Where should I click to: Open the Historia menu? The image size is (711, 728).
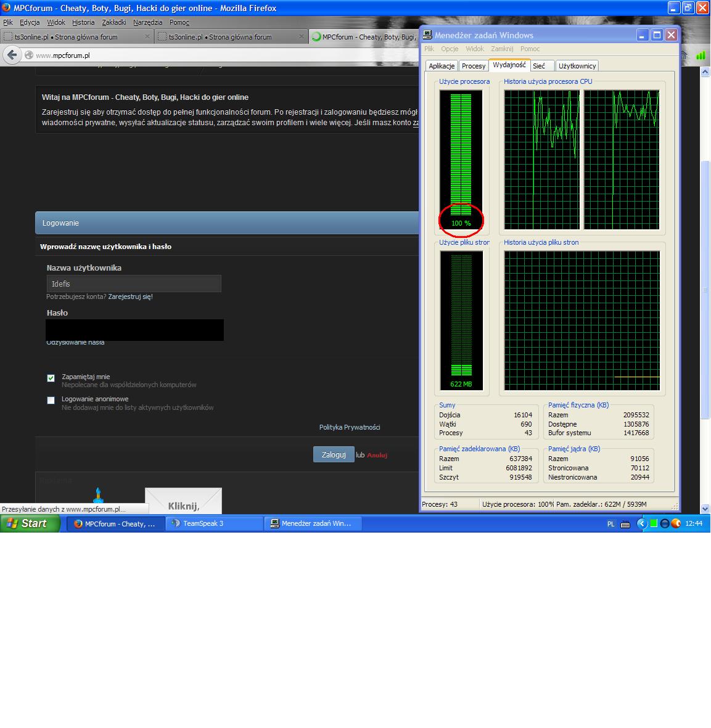tap(83, 22)
